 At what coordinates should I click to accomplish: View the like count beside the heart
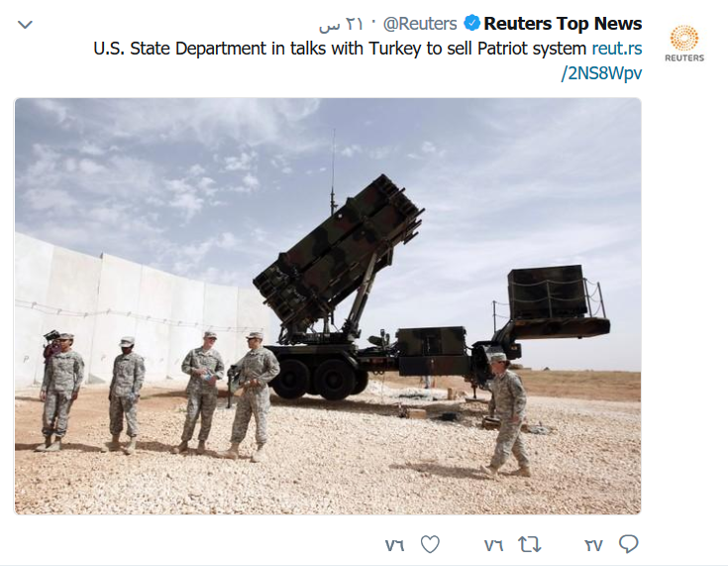(394, 545)
